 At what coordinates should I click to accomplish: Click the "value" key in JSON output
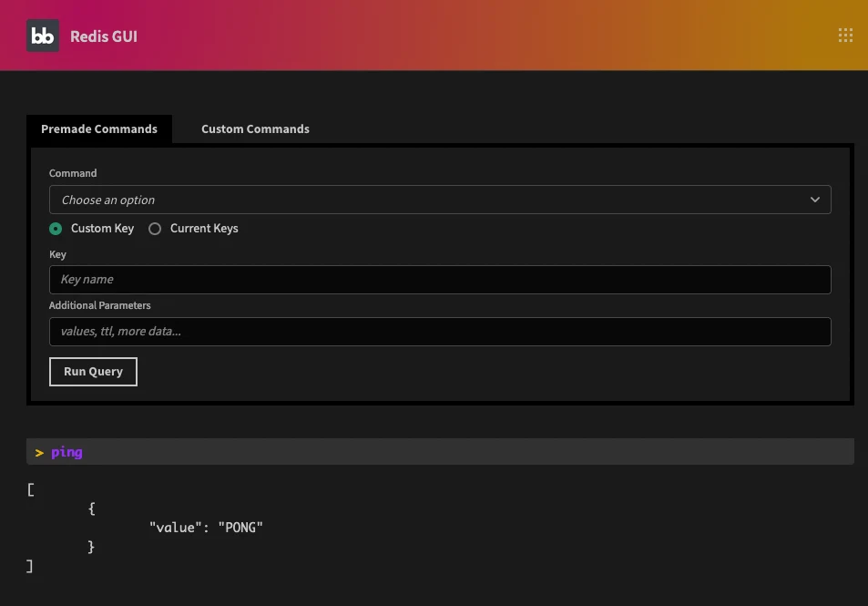176,528
